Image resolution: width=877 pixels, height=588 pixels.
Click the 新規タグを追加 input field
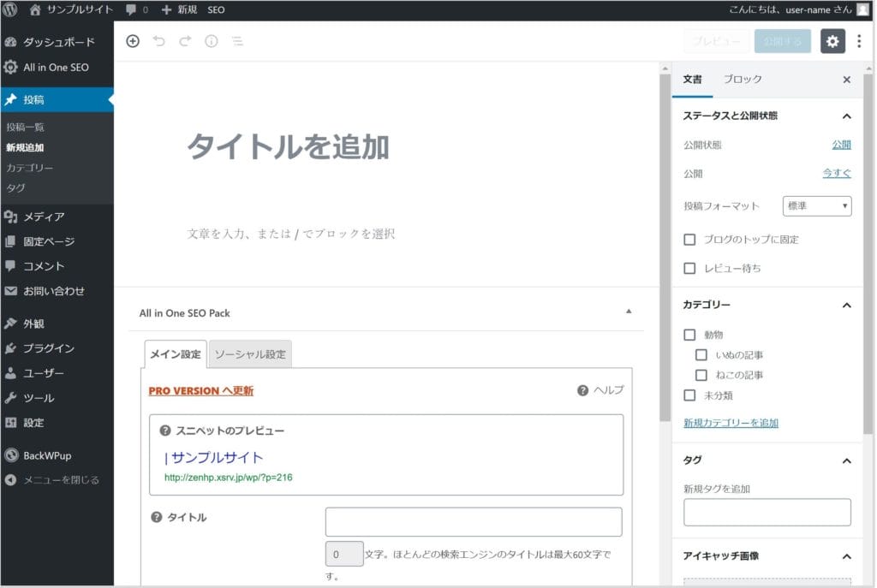767,512
